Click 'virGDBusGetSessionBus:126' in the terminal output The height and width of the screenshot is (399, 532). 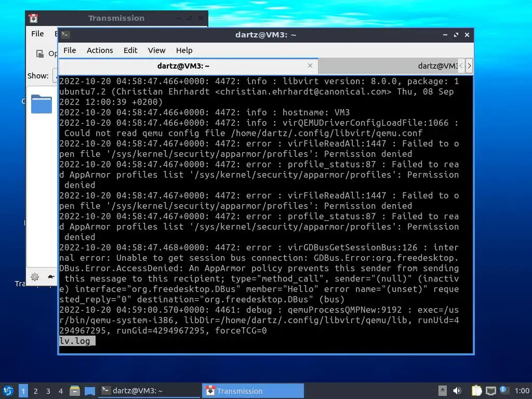coord(353,247)
